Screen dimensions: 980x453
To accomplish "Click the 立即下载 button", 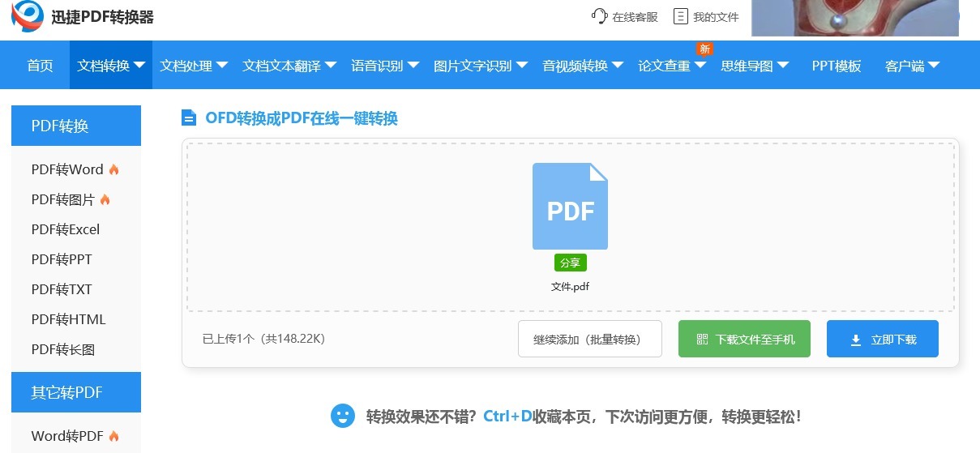I will (883, 339).
